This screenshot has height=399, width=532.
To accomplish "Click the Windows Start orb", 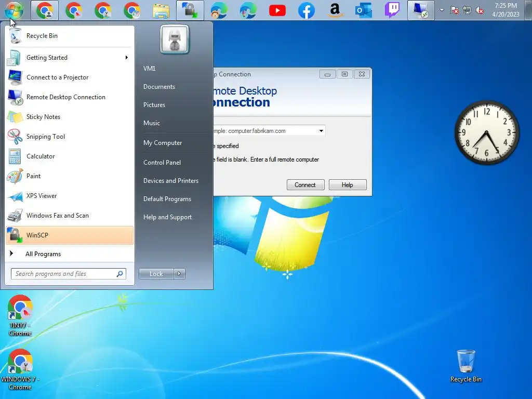I will (14, 9).
